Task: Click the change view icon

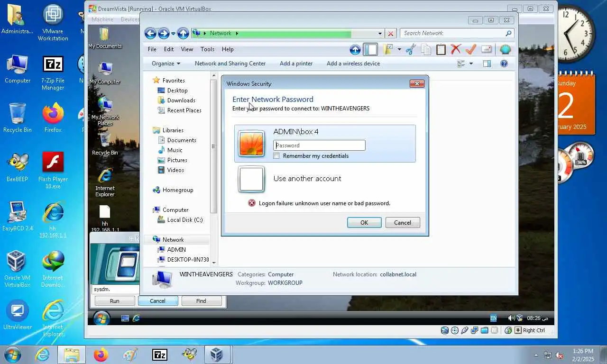Action: coord(461,64)
